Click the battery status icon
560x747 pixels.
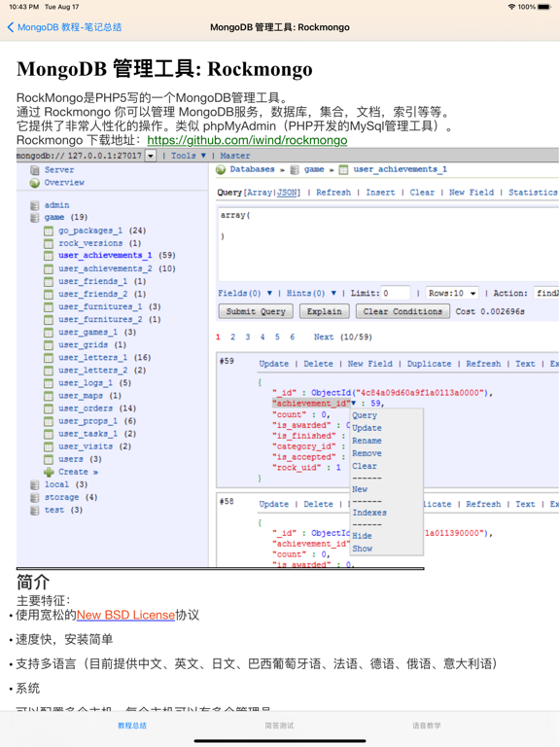[x=544, y=7]
